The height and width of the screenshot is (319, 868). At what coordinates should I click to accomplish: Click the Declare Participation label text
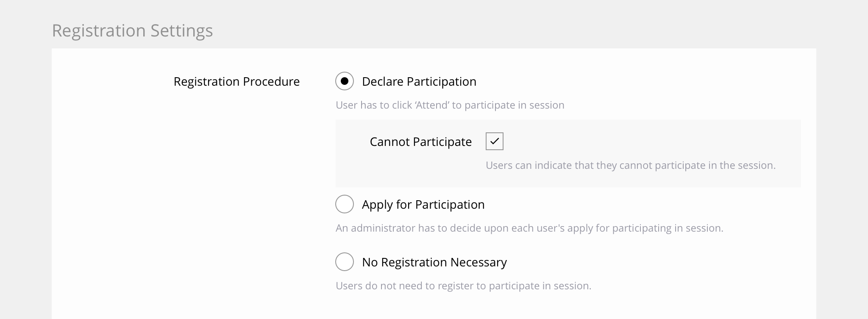[x=419, y=81]
